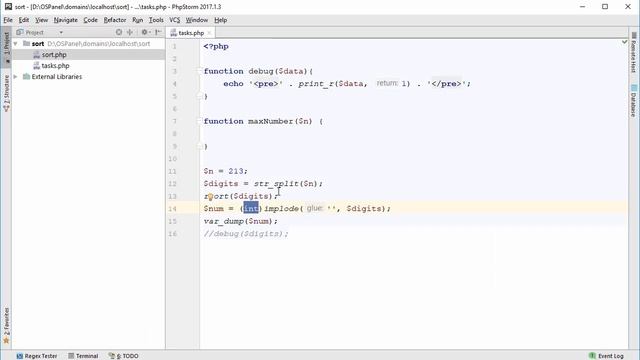
Task: Open the Regex Tester tool window
Action: point(37,356)
